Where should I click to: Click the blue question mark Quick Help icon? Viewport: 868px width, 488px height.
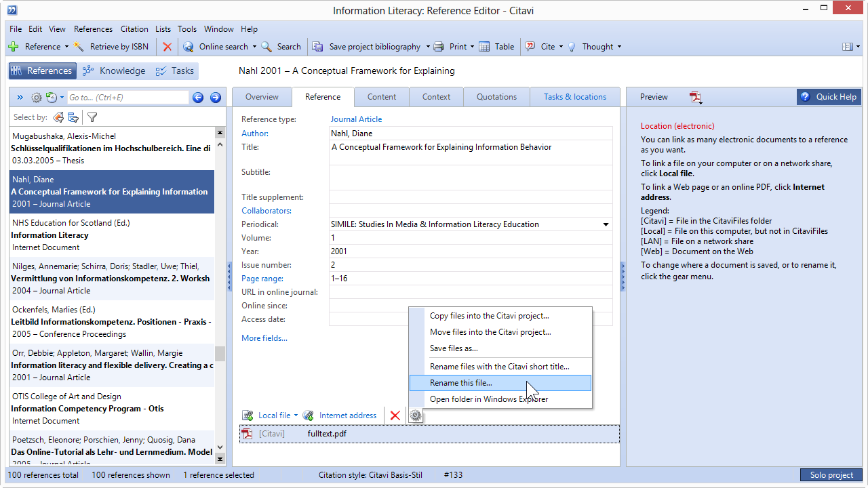[x=805, y=97]
